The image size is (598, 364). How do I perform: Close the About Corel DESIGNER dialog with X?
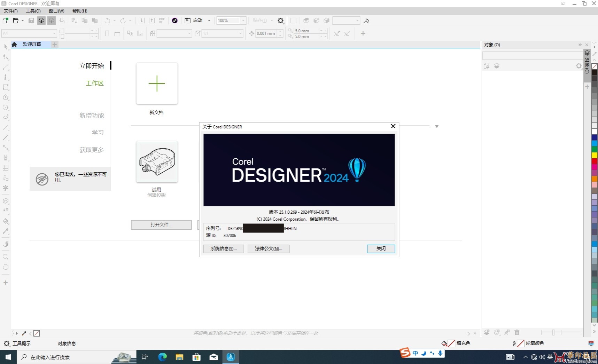pos(393,126)
